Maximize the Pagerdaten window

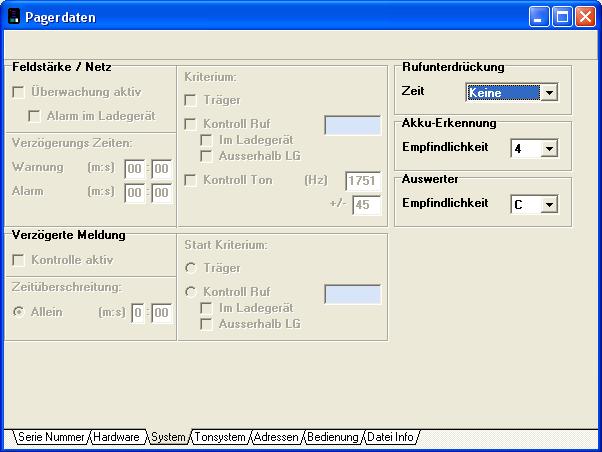[x=562, y=16]
